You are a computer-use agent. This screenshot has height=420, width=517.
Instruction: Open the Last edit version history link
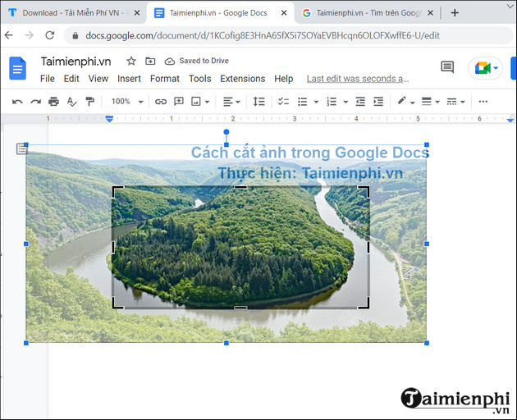coord(358,79)
